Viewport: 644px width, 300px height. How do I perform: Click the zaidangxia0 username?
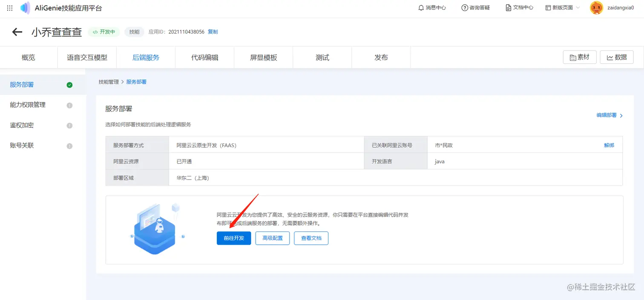[x=621, y=8]
